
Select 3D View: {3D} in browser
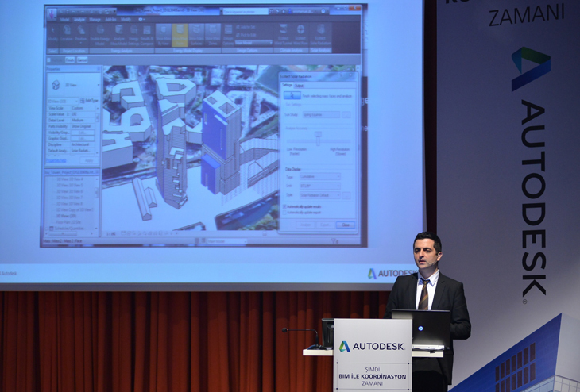67,216
